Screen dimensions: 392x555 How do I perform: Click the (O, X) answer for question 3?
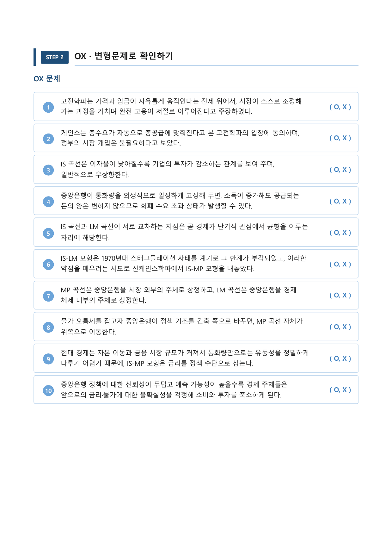pyautogui.click(x=340, y=170)
